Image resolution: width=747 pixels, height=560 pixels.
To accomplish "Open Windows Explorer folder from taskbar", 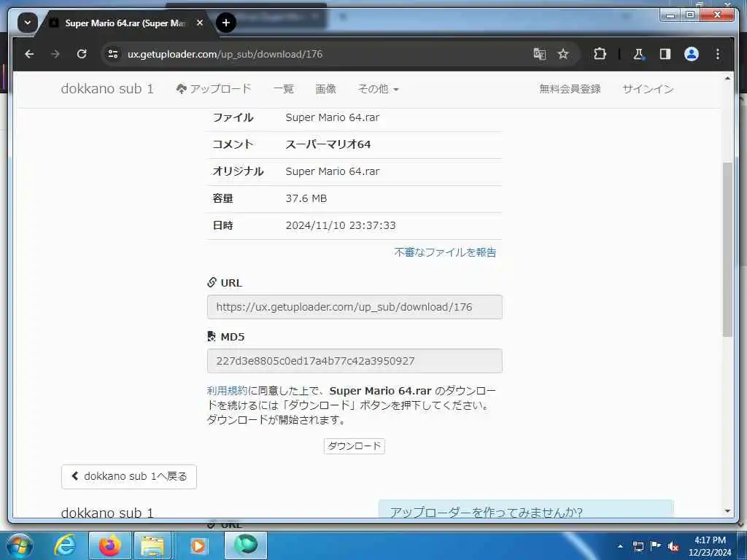I will [152, 545].
